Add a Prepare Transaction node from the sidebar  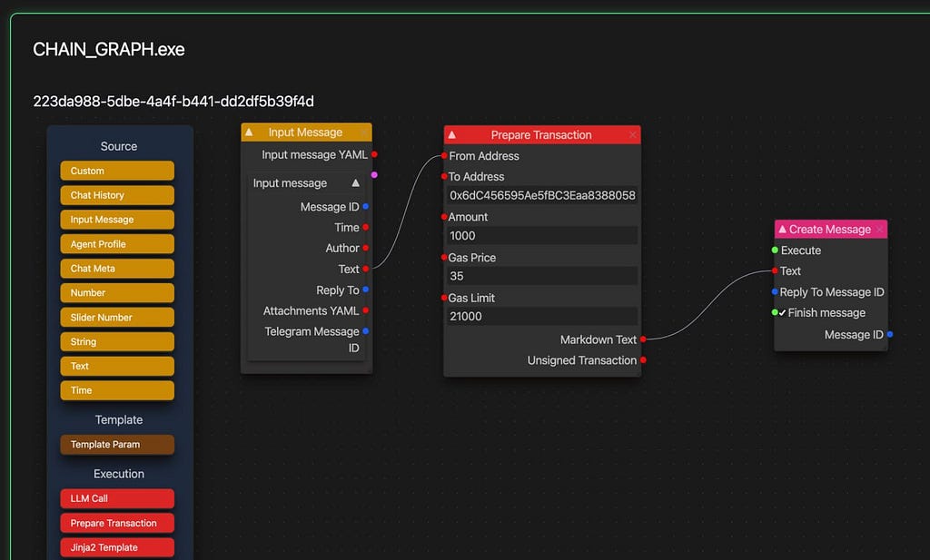117,524
